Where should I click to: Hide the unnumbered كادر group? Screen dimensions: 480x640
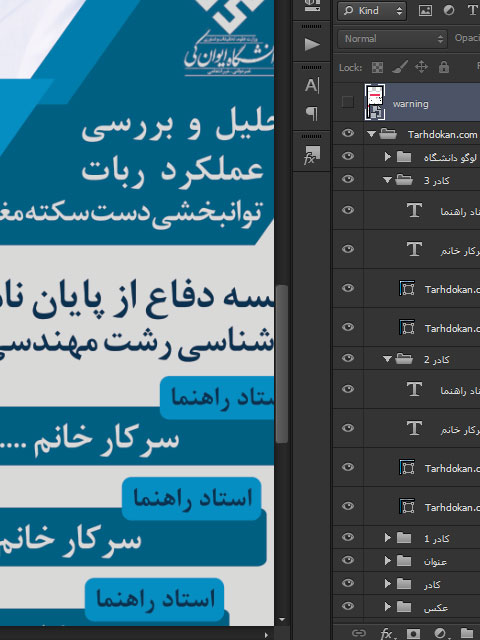click(348, 583)
